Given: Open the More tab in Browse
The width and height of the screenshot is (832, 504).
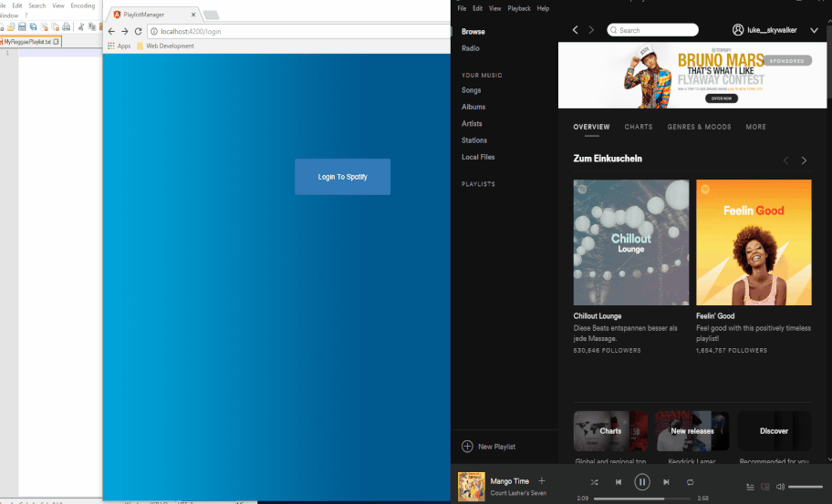Looking at the screenshot, I should click(x=755, y=127).
